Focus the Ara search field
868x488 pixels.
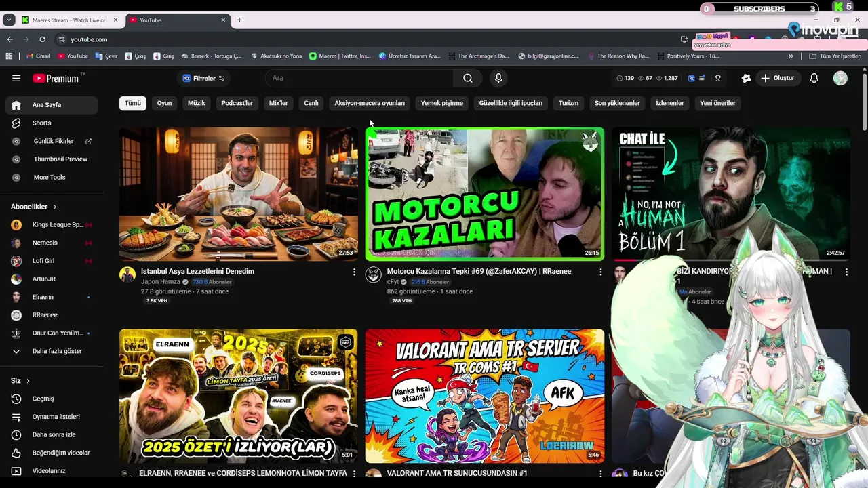click(x=359, y=78)
